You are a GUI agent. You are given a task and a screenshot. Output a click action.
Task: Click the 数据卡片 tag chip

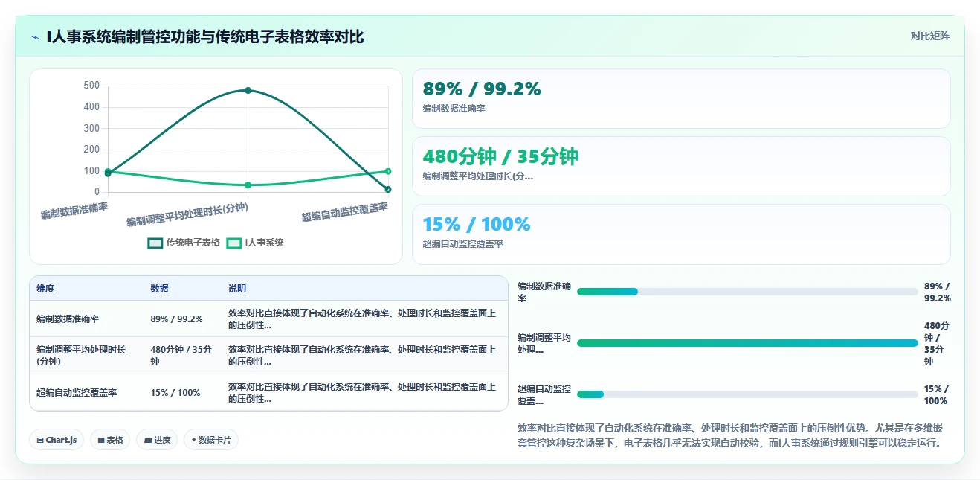coord(211,440)
